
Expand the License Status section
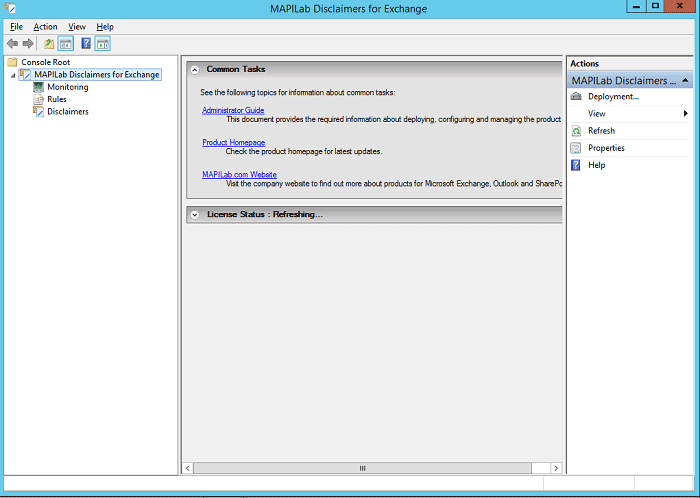pyautogui.click(x=195, y=215)
